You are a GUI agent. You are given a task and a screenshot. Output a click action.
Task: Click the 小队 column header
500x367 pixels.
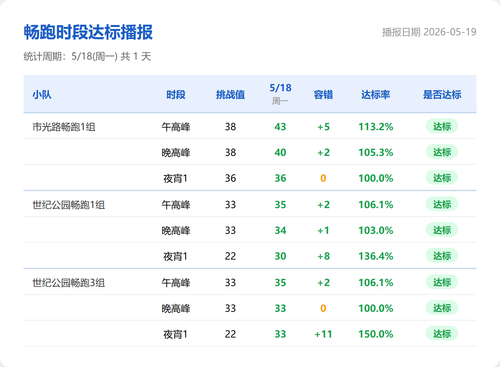42,95
